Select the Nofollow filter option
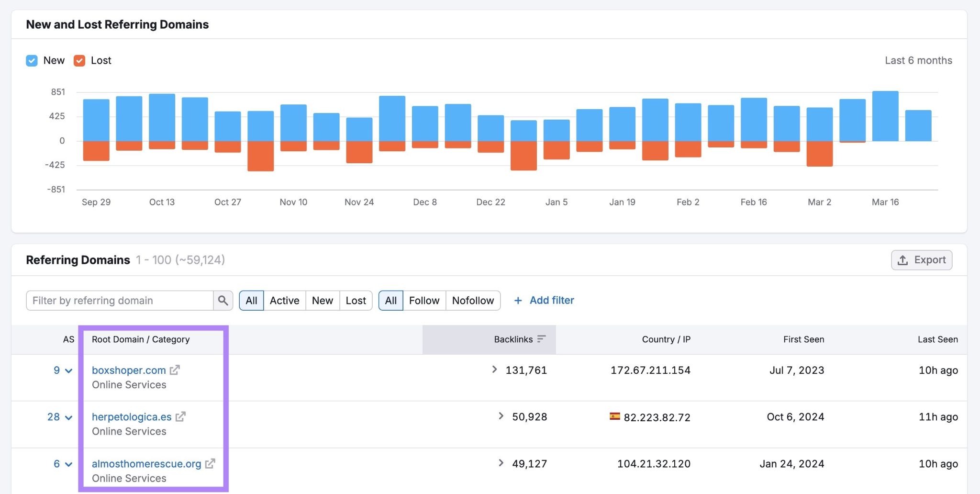Image resolution: width=980 pixels, height=494 pixels. point(473,301)
